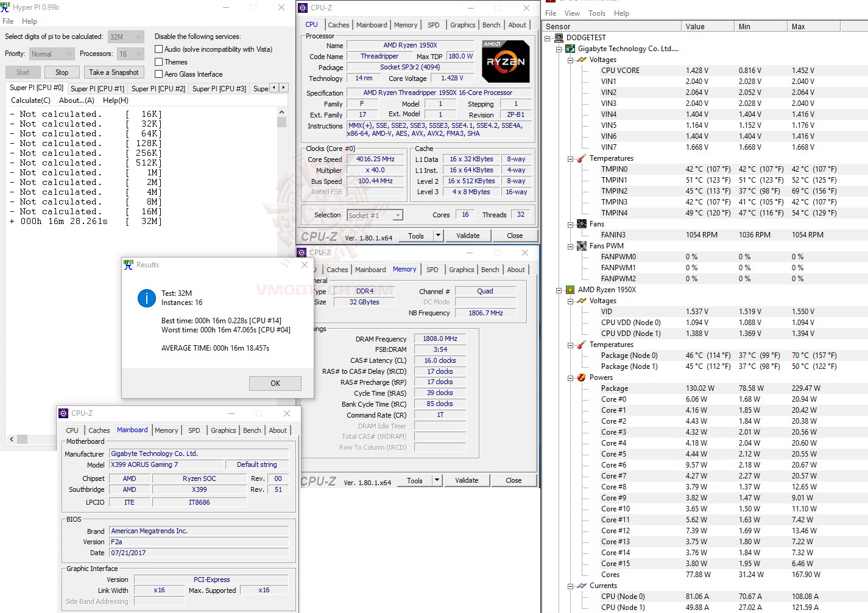Open the Priority dropdown set to Normal
The image size is (868, 613).
pyautogui.click(x=52, y=54)
